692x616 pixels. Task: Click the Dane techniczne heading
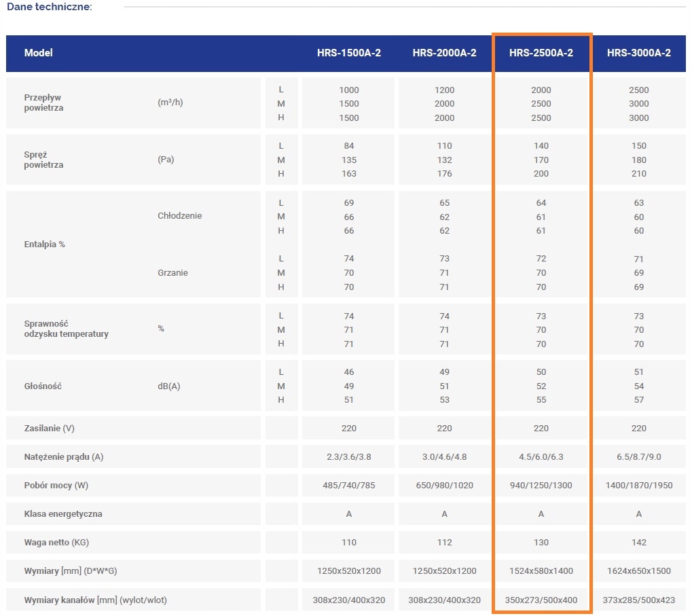point(50,7)
